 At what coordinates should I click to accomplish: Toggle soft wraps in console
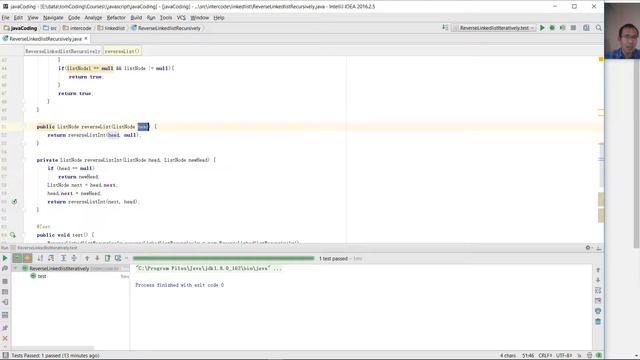(x=598, y=290)
